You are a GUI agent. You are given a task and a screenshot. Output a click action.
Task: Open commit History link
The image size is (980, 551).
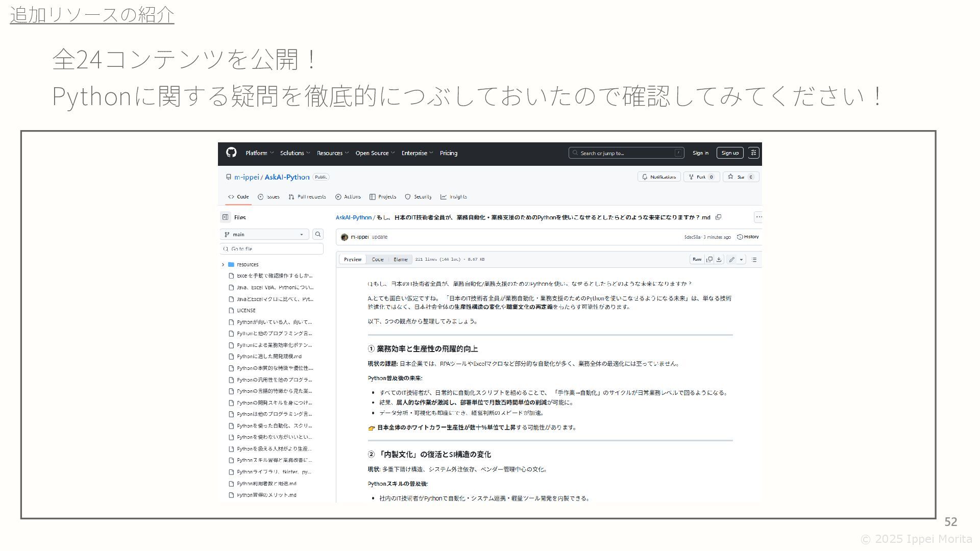tap(748, 237)
